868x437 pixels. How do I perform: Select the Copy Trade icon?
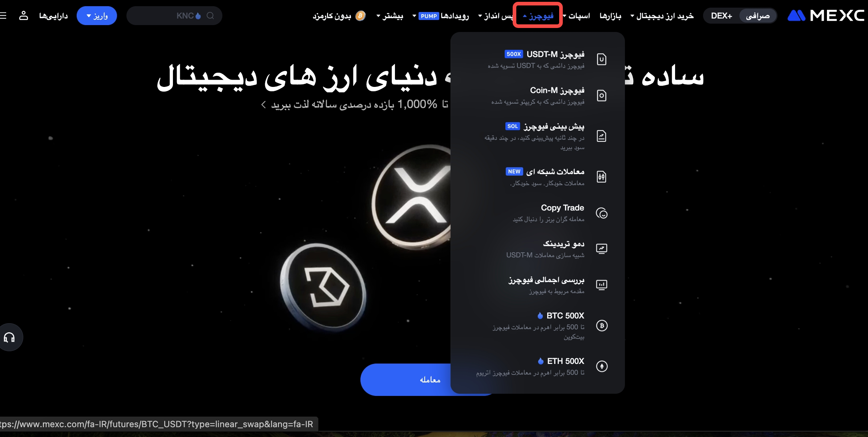[602, 213]
